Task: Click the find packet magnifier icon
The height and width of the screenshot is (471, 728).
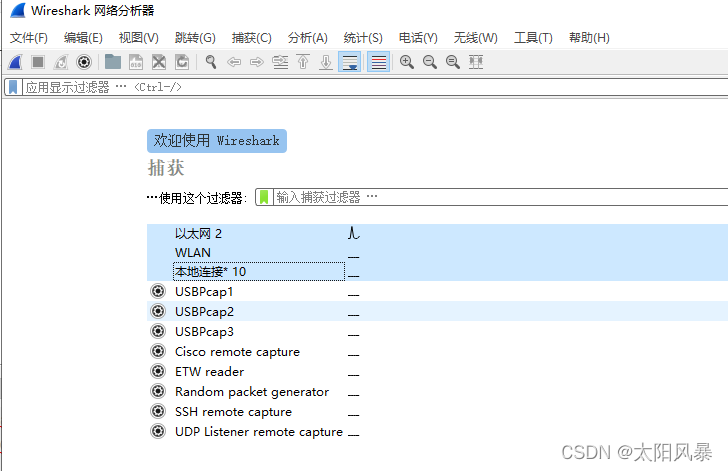Action: coord(211,62)
